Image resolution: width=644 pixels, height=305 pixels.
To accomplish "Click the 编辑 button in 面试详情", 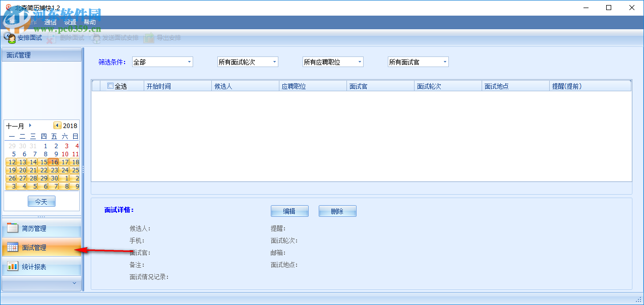I will pos(289,211).
